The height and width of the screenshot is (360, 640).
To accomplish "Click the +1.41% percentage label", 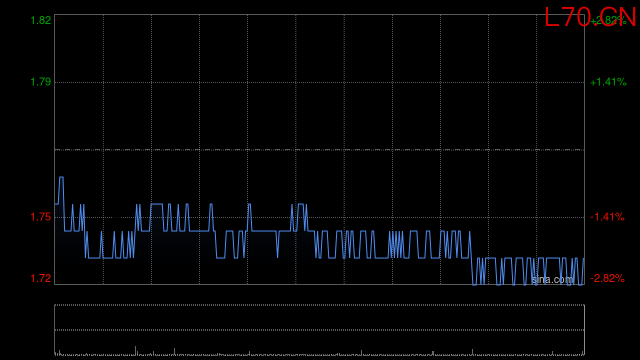I will (x=608, y=82).
